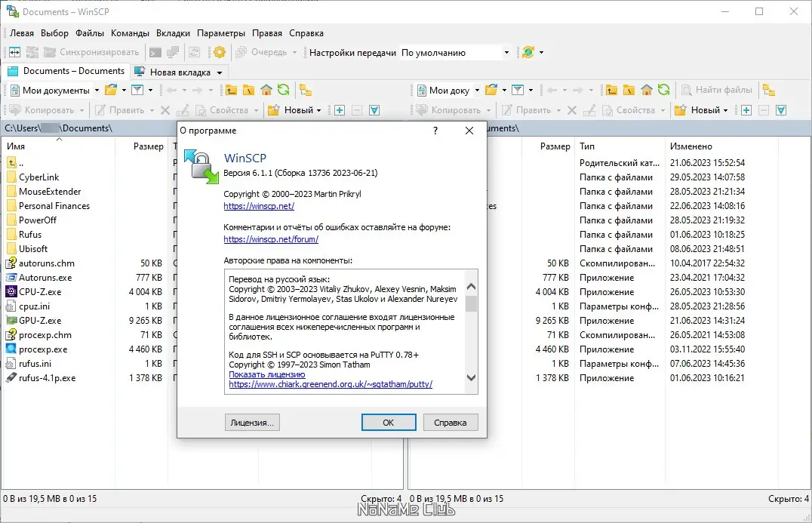The width and height of the screenshot is (812, 523).
Task: Refresh the right panel directory
Action: pyautogui.click(x=664, y=90)
